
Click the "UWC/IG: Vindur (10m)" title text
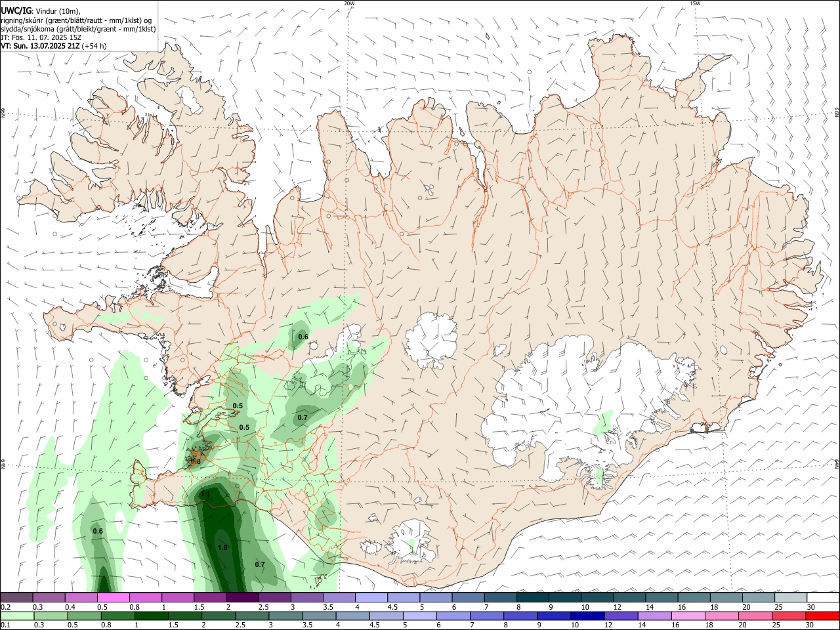[41, 11]
